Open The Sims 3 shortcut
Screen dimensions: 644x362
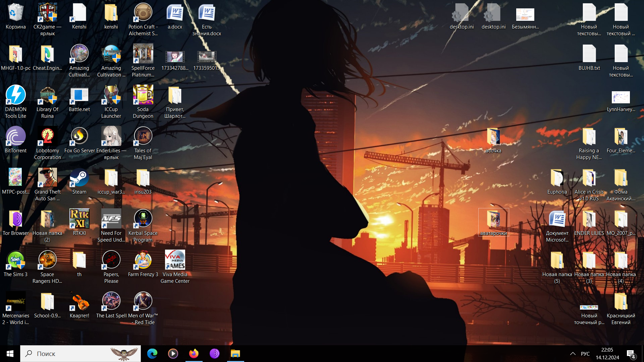[x=15, y=264]
